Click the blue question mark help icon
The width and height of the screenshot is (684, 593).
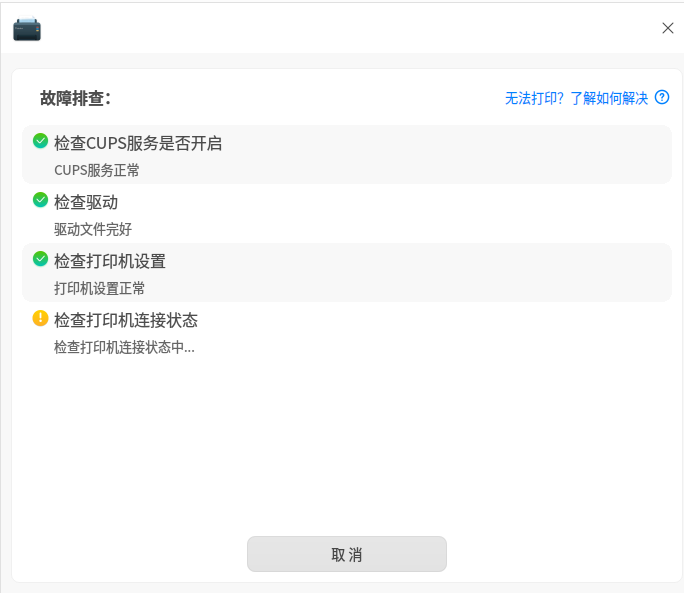point(662,97)
